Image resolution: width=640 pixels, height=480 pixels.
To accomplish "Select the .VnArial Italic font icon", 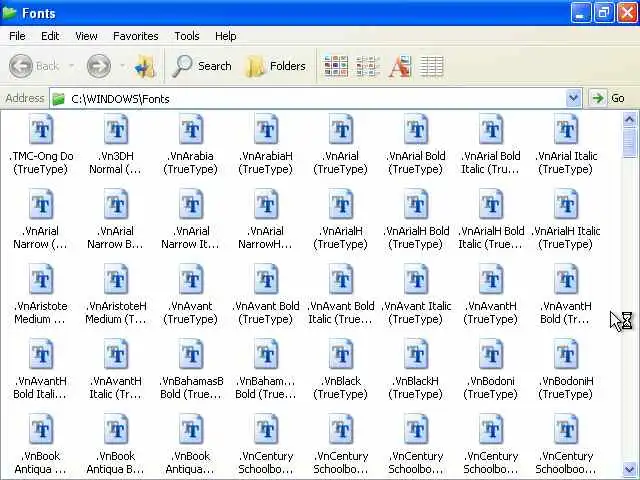I will pos(567,129).
